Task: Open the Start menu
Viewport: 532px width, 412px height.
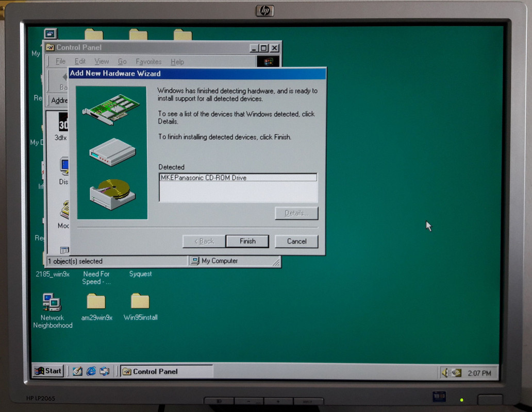Action: [48, 371]
